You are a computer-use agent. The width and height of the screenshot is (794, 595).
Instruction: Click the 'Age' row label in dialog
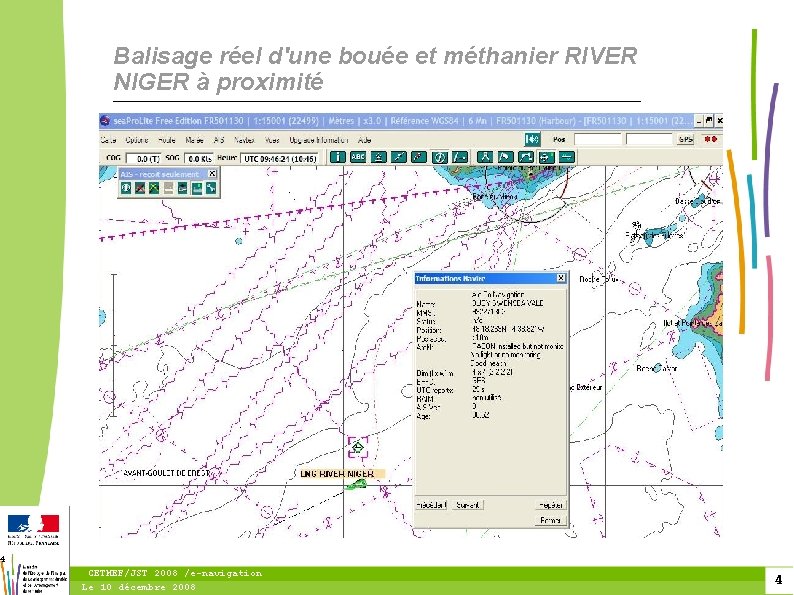[423, 416]
